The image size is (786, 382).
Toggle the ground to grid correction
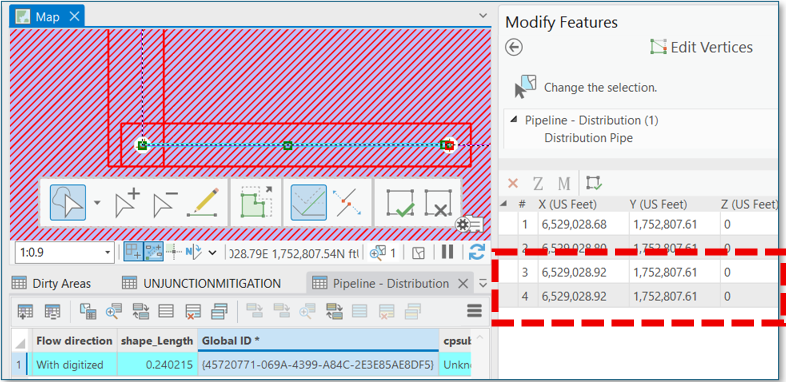[x=193, y=252]
